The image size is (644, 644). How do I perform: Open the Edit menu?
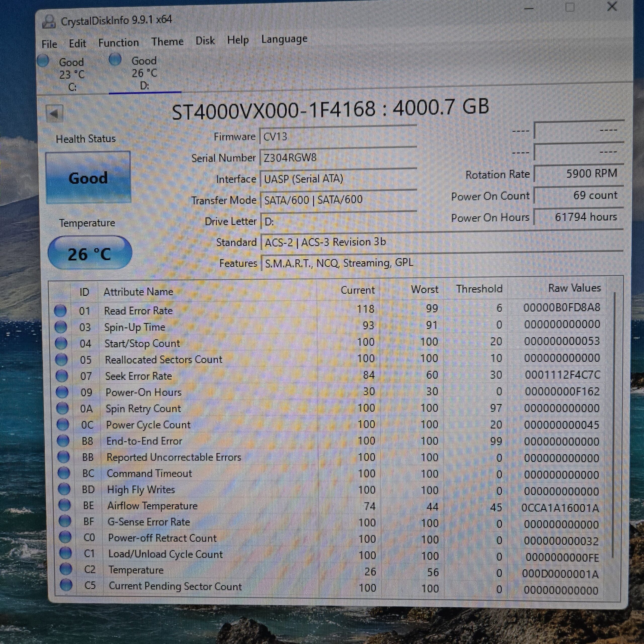click(77, 43)
